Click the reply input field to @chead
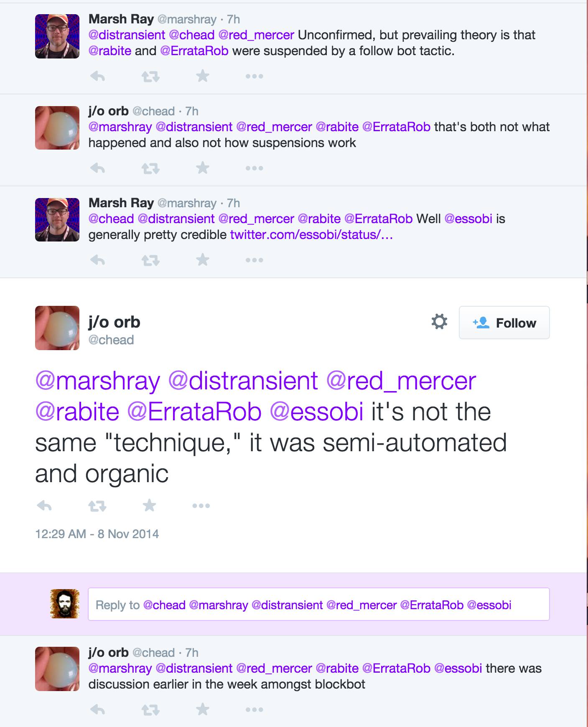588x727 pixels. pos(318,604)
